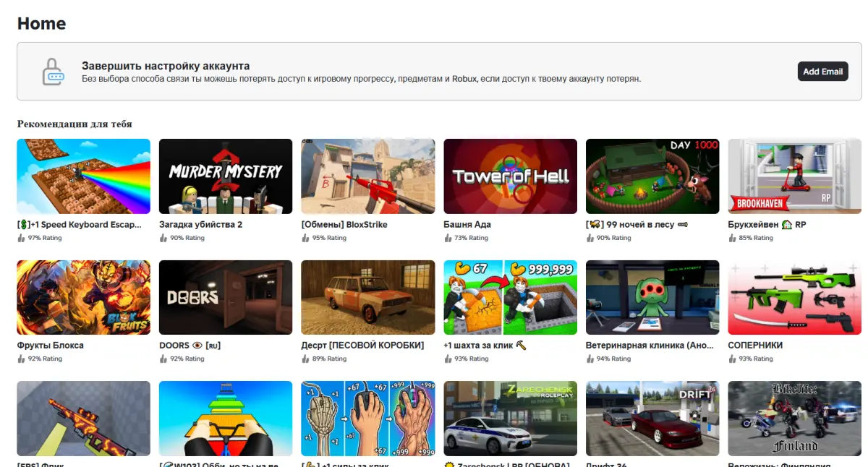This screenshot has width=868, height=467.
Task: Open the Bikelife Finland motorcycles thumbnail
Action: [x=795, y=419]
